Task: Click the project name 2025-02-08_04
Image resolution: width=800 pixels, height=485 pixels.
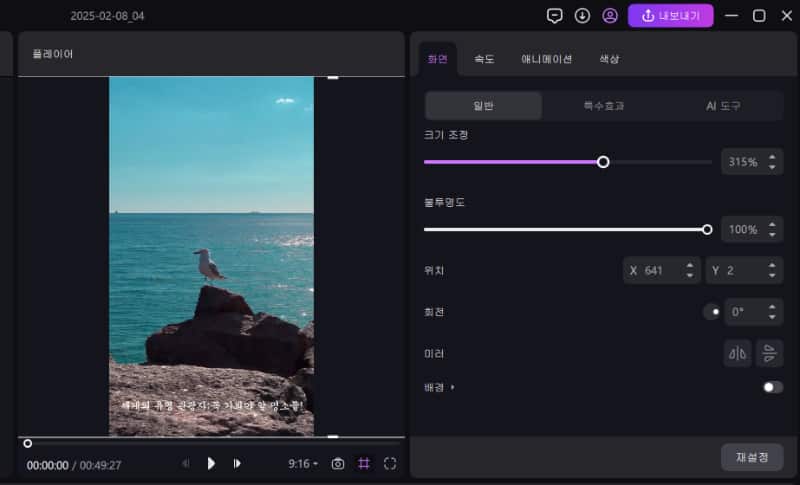Action: (x=107, y=16)
